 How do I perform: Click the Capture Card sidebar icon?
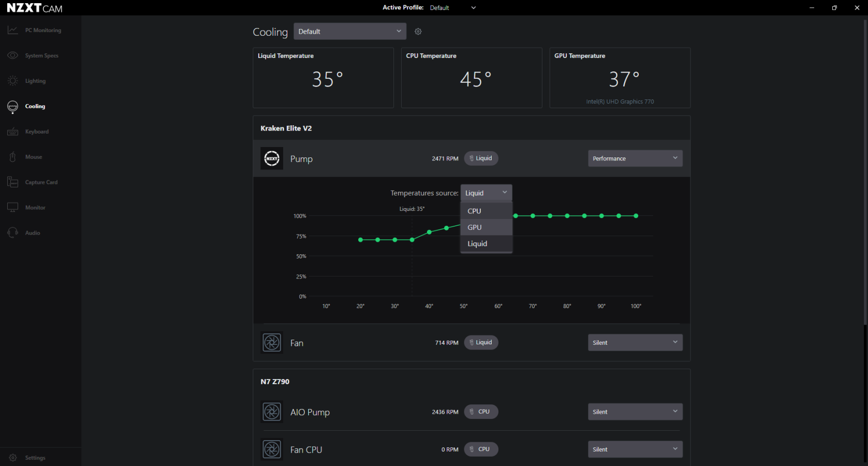(x=13, y=182)
